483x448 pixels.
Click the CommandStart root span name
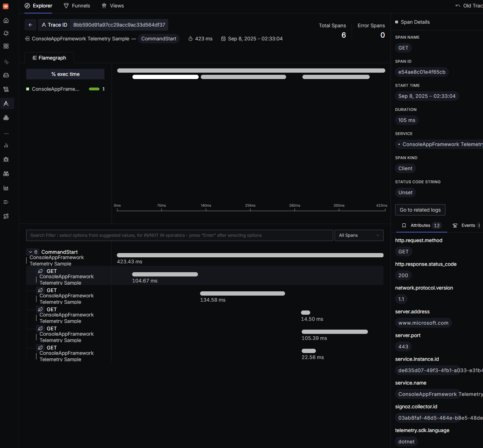(x=59, y=252)
